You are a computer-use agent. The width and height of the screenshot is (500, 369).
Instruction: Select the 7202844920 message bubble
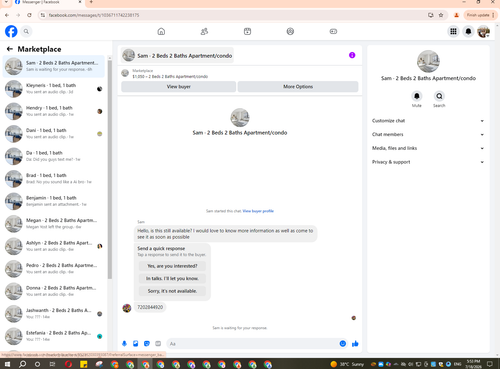(x=150, y=307)
